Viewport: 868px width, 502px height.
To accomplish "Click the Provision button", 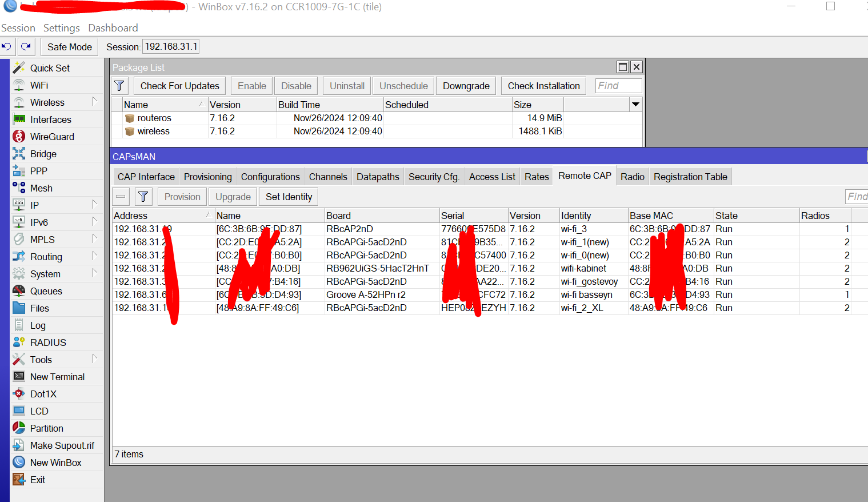I will click(182, 197).
